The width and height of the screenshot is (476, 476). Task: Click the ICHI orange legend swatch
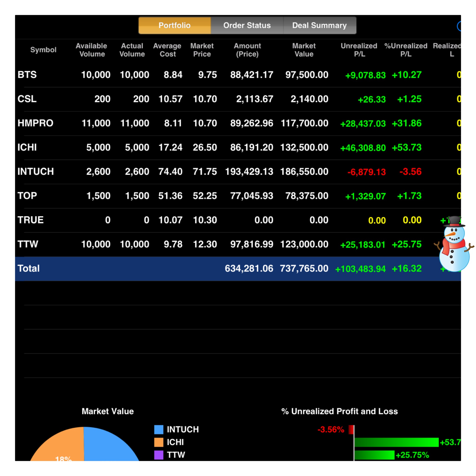[159, 442]
